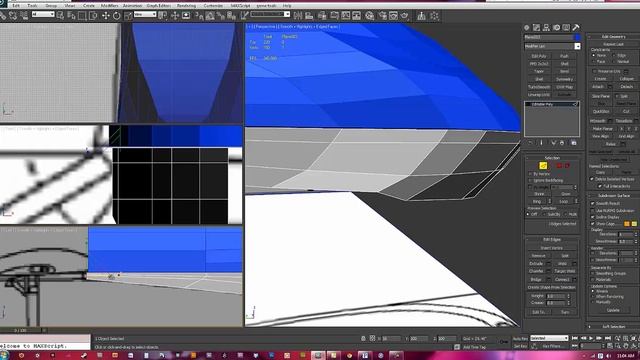Viewport: 640px width, 360px height.
Task: Click the Pin Stack icon under modifier stack
Action: point(531,143)
